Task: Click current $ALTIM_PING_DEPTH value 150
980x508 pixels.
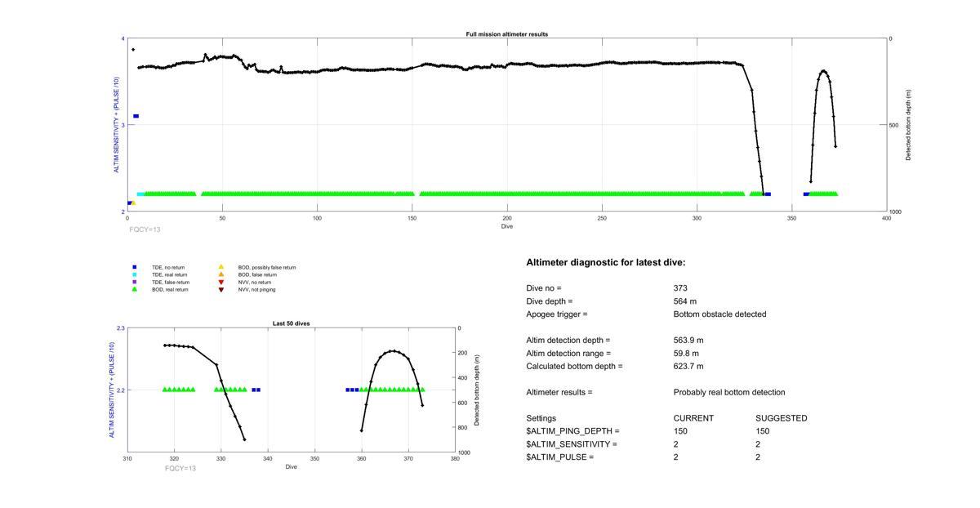Action: (x=680, y=431)
